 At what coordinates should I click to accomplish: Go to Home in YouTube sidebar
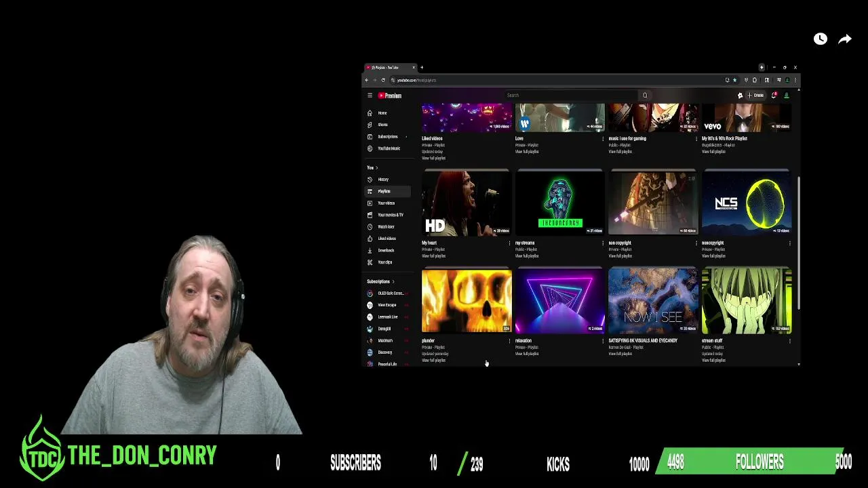(x=388, y=113)
